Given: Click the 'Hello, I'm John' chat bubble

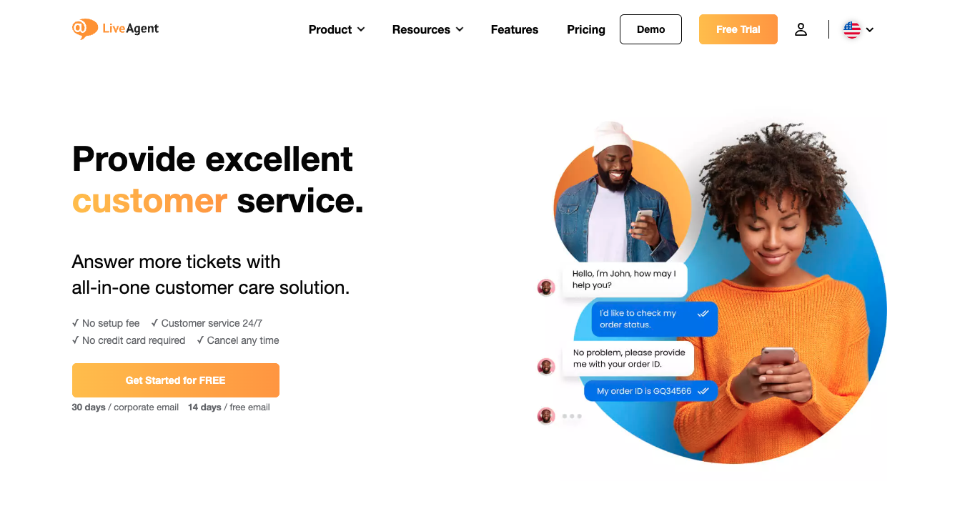Looking at the screenshot, I should coord(624,280).
